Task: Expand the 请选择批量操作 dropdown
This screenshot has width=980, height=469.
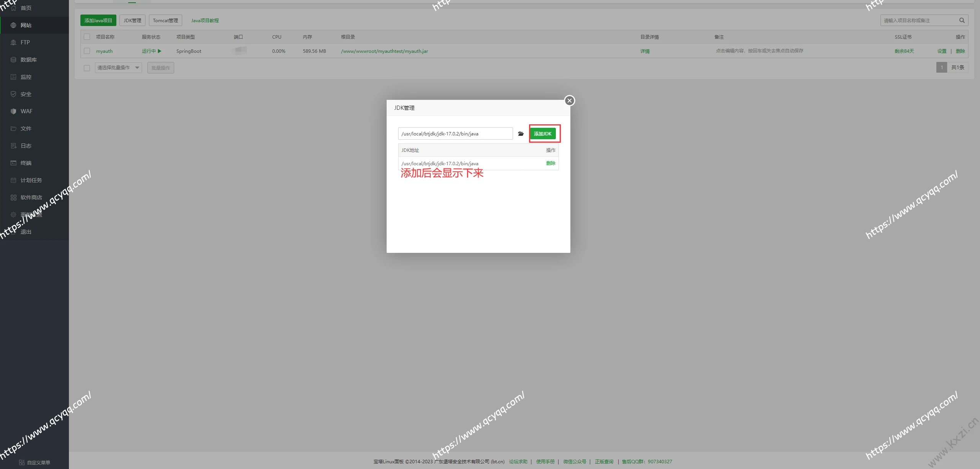Action: click(x=118, y=68)
